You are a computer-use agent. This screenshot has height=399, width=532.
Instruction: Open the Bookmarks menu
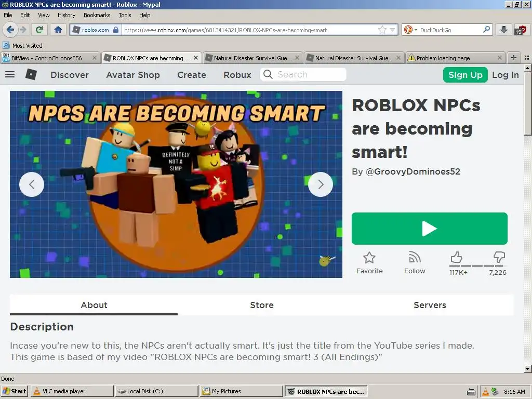click(x=97, y=15)
